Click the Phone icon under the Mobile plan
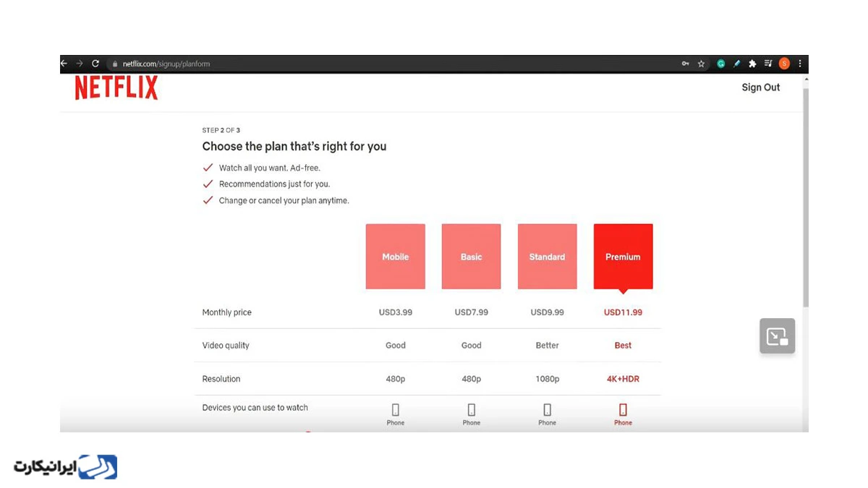Screen dimensions: 868x488 pyautogui.click(x=396, y=410)
